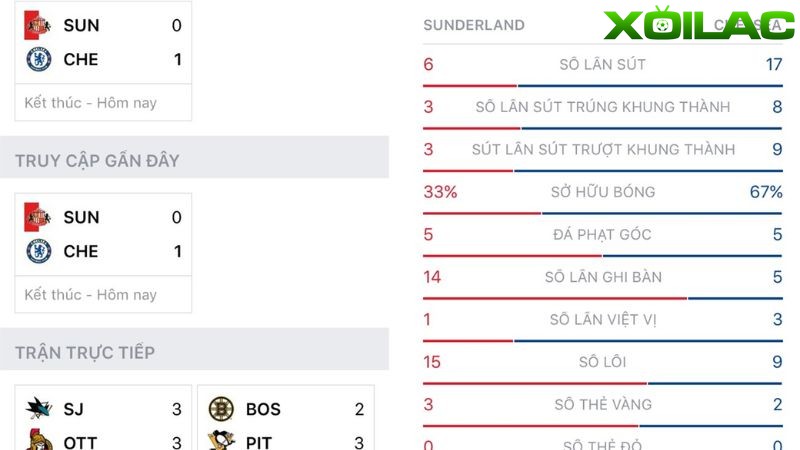Click the XOILAC logo watermark
Viewport: 800px width, 450px height.
coord(699,24)
